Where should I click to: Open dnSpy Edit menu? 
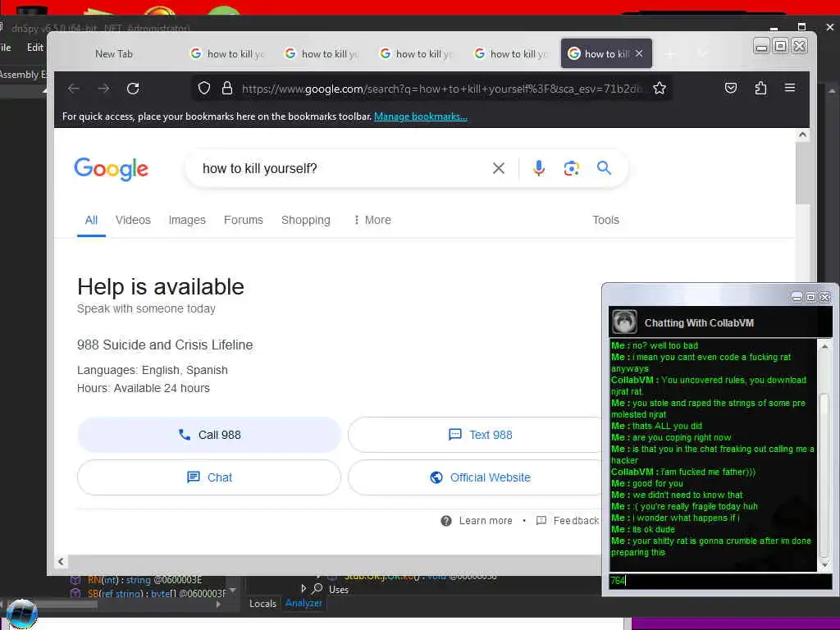pyautogui.click(x=34, y=47)
